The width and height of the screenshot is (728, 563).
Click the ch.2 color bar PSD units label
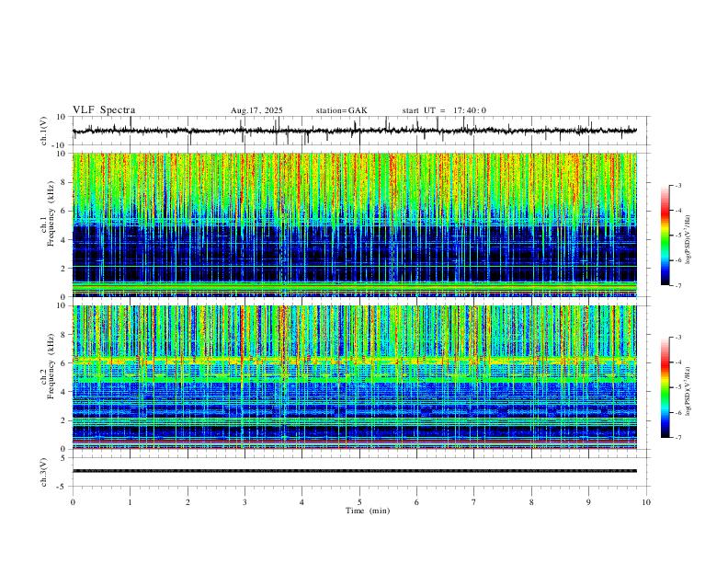688,392
